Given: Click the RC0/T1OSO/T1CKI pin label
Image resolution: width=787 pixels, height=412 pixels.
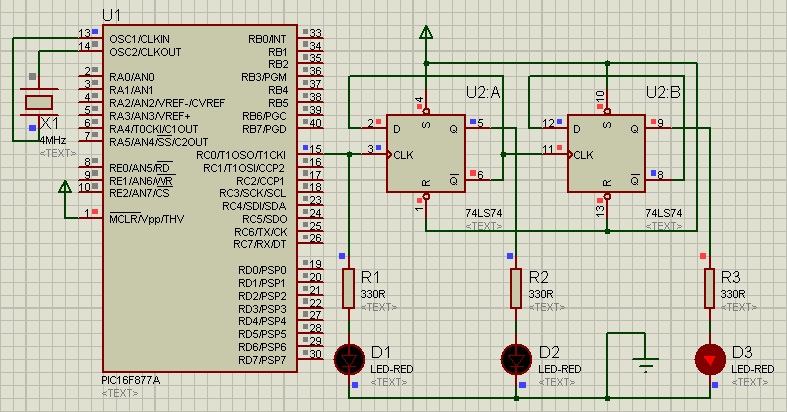Looking at the screenshot, I should (x=241, y=155).
